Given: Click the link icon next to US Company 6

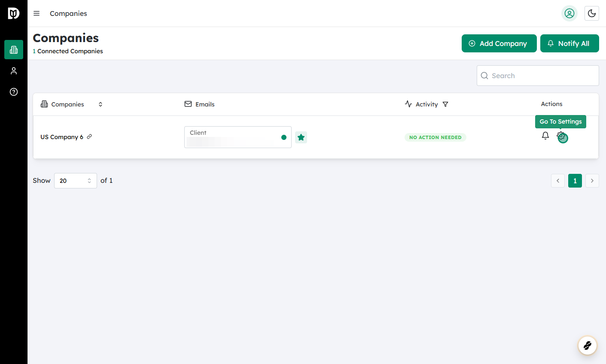Looking at the screenshot, I should [x=89, y=136].
